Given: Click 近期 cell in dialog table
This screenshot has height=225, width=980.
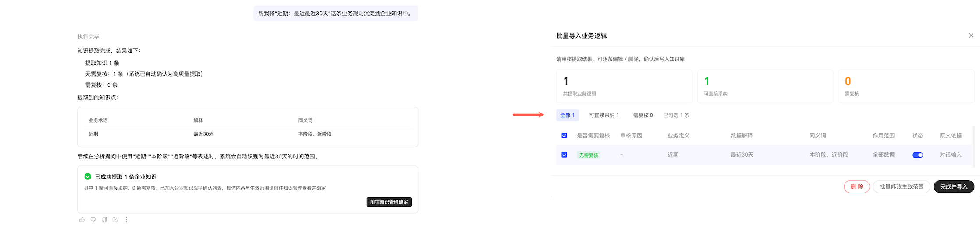Looking at the screenshot, I should pyautogui.click(x=673, y=155).
